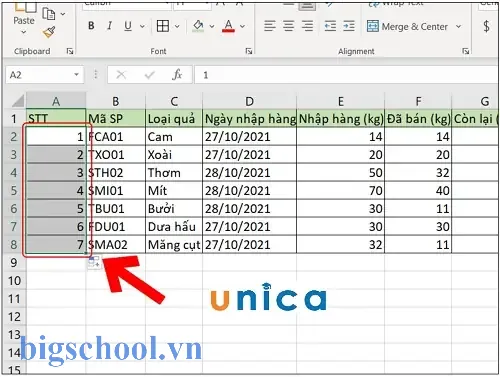The height and width of the screenshot is (377, 500).
Task: Open the Merge & Center dropdown arrow
Action: click(458, 26)
